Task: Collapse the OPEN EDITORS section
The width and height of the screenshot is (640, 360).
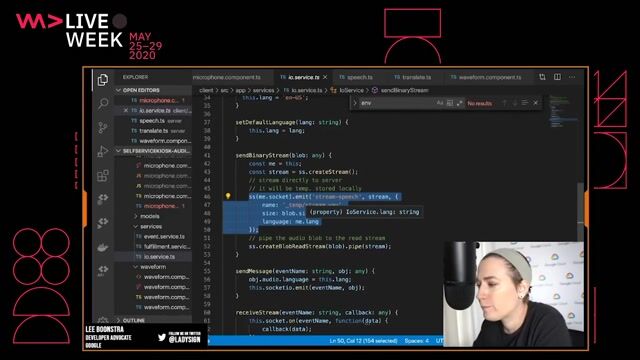Action: 153,90
